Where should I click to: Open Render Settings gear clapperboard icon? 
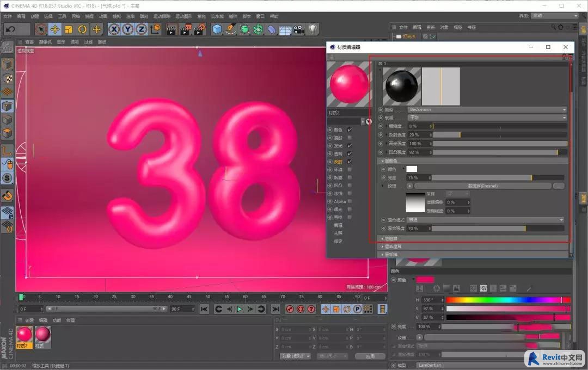point(199,29)
